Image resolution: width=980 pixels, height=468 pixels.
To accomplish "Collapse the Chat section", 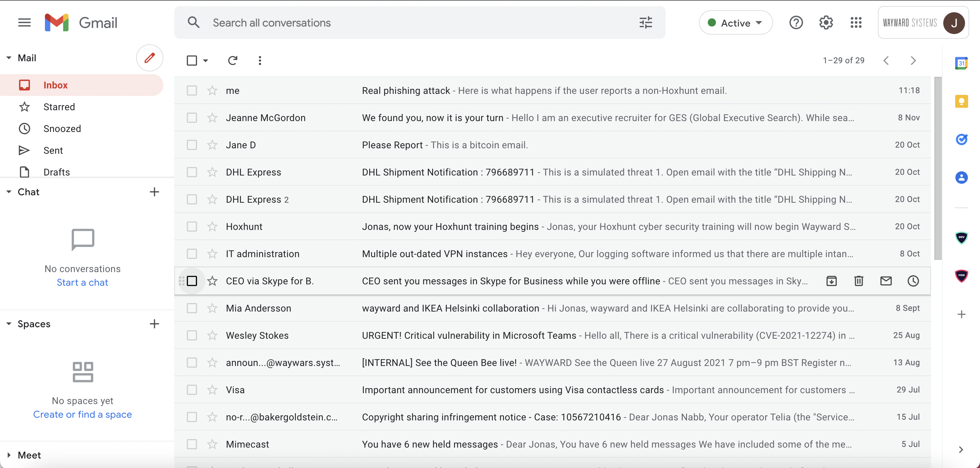I will pos(9,191).
